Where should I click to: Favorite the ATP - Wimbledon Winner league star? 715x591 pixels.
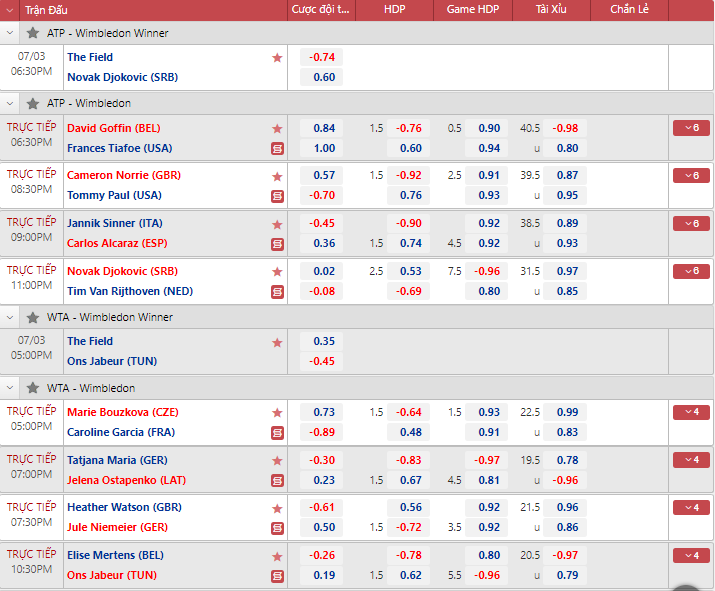[33, 33]
